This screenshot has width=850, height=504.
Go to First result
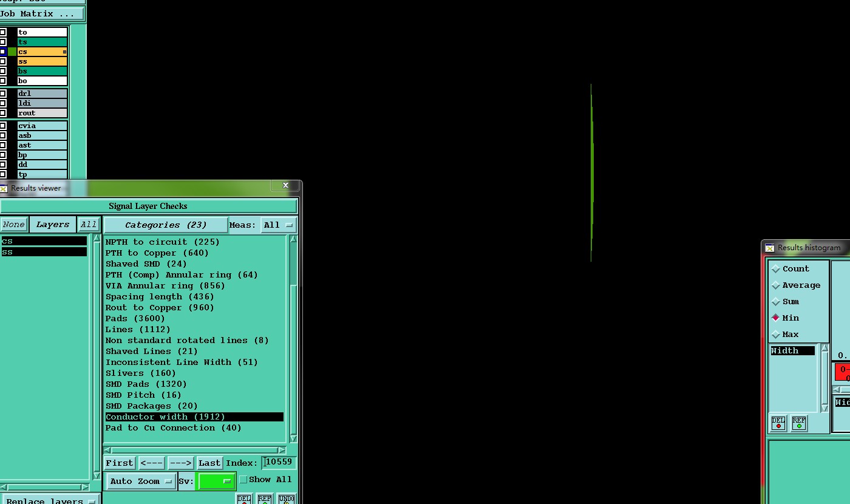click(x=120, y=463)
